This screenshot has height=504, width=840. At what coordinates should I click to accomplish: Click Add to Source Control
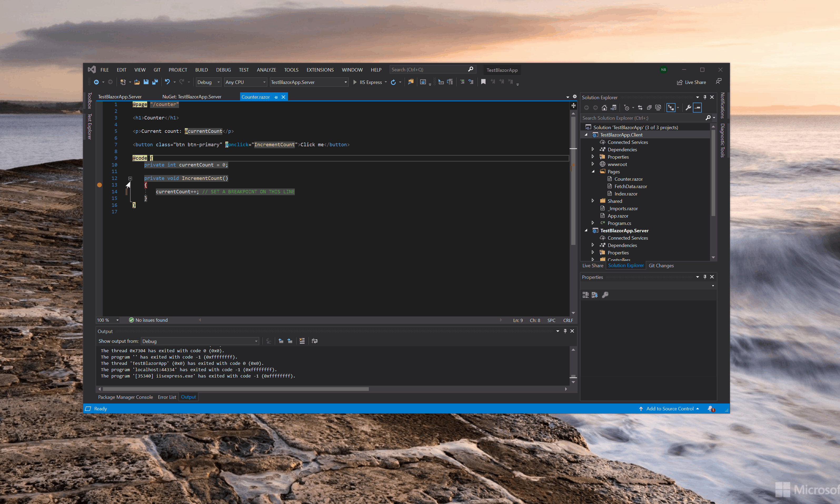tap(669, 409)
